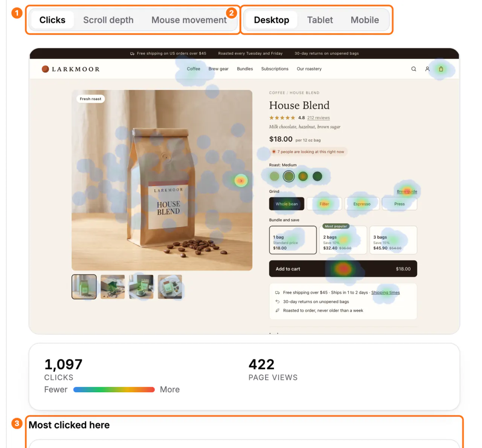Screen dimensions: 482x448
Task: Choose the 2 bags bundle option
Action: point(343,240)
